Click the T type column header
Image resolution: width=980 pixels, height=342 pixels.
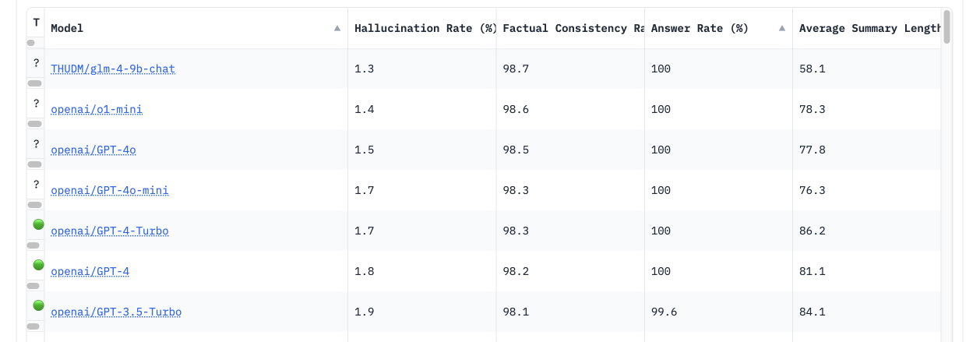(x=36, y=24)
